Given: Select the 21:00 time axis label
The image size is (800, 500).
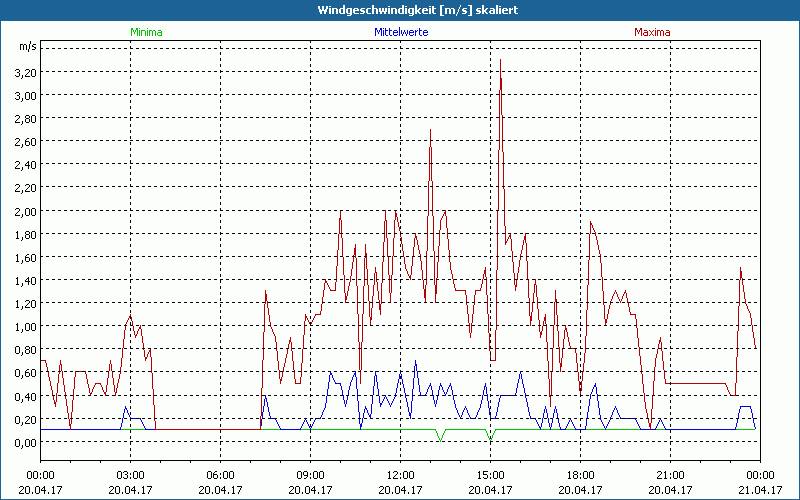Looking at the screenshot, I should pos(670,475).
